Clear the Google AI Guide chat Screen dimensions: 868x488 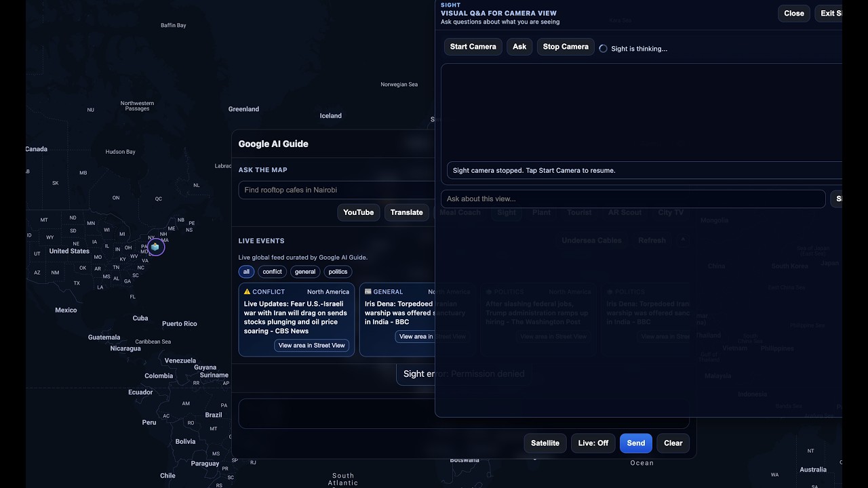pyautogui.click(x=673, y=443)
